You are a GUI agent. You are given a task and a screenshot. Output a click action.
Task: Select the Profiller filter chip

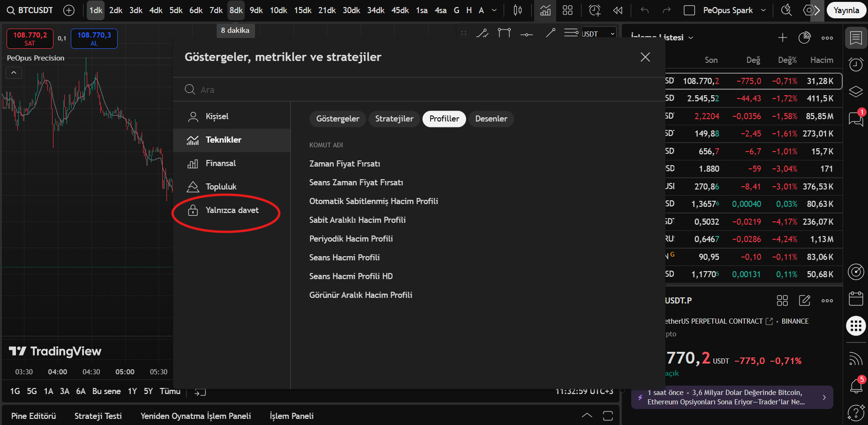click(x=444, y=119)
